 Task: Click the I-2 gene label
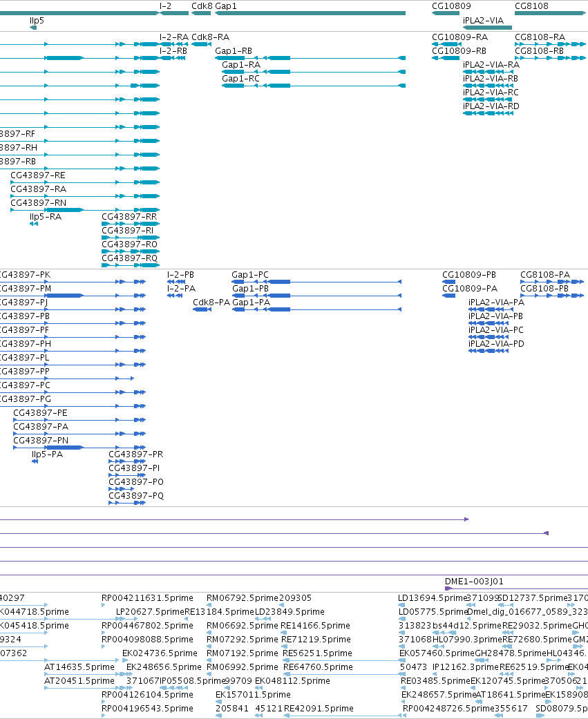(165, 6)
